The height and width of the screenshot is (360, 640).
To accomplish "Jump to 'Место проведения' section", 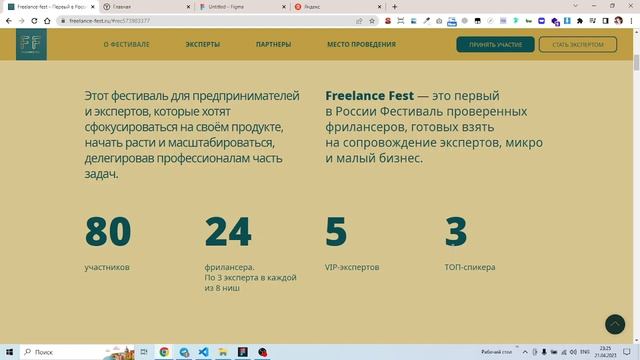I will pyautogui.click(x=361, y=44).
